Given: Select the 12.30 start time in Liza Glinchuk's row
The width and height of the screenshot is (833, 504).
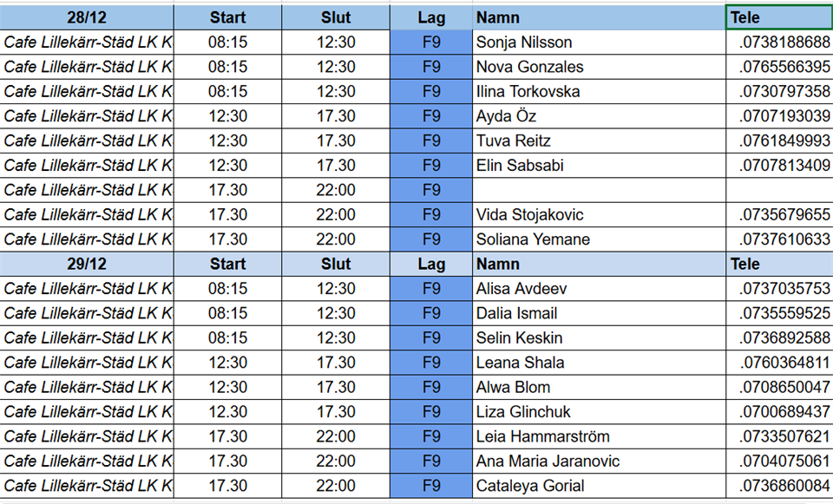Looking at the screenshot, I should [x=227, y=412].
